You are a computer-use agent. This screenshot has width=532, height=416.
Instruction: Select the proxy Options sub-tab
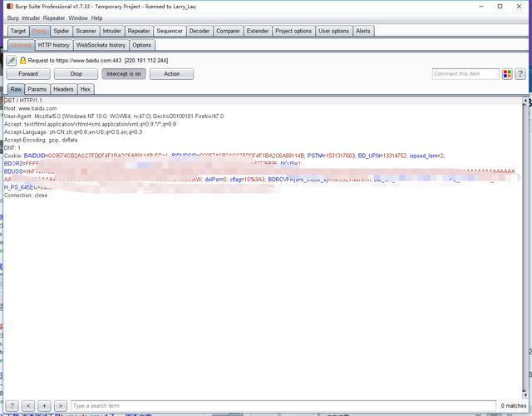pyautogui.click(x=142, y=45)
